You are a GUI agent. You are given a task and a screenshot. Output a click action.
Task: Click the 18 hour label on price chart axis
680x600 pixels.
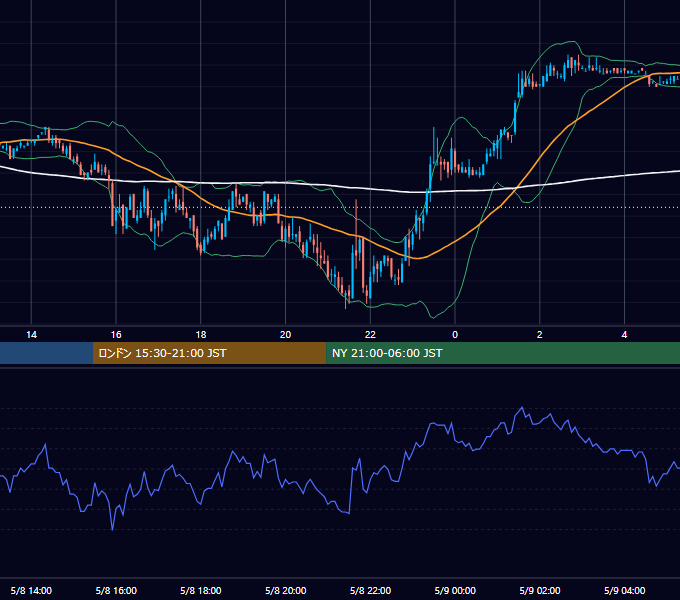pos(201,335)
